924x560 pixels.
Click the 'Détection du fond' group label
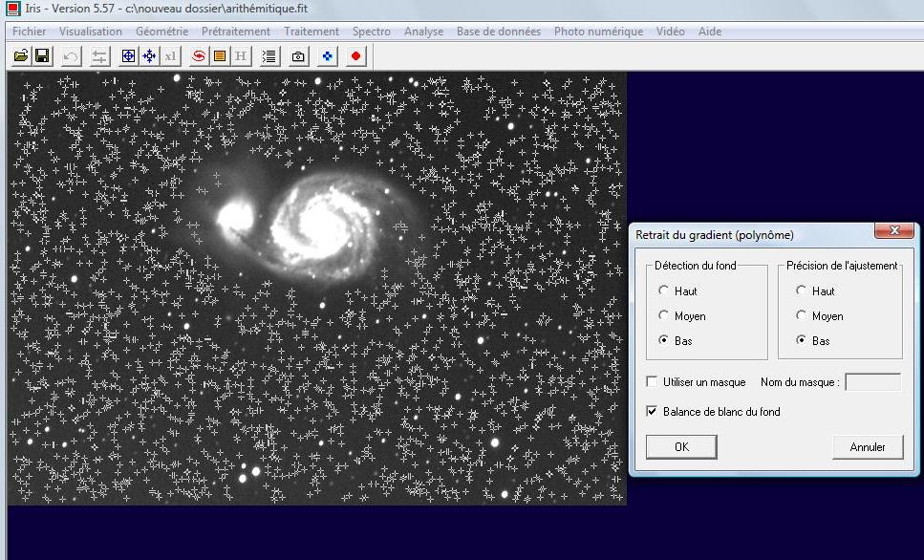click(696, 266)
